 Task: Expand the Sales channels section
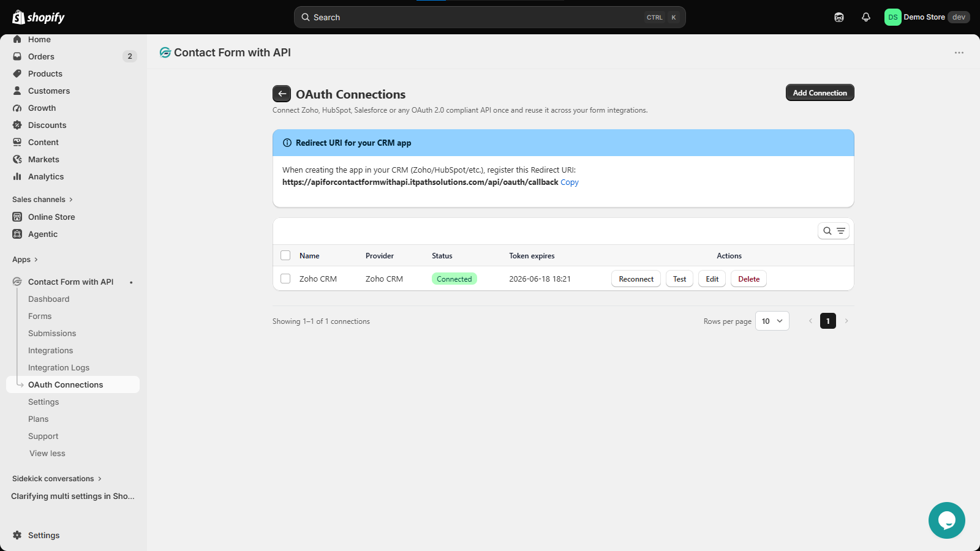[42, 200]
